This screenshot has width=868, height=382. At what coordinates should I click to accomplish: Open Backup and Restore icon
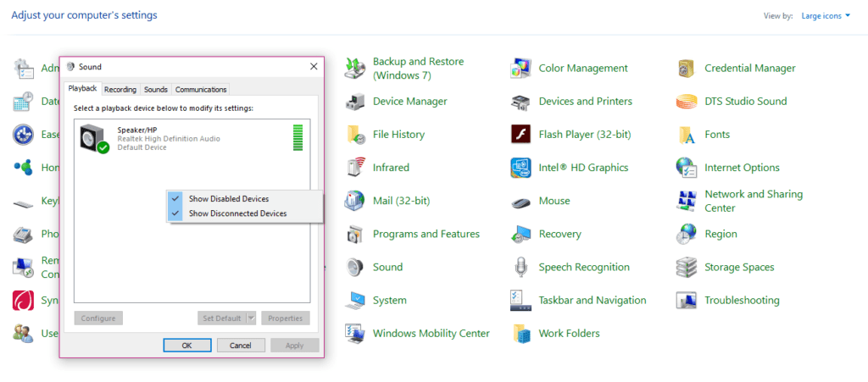tap(354, 69)
